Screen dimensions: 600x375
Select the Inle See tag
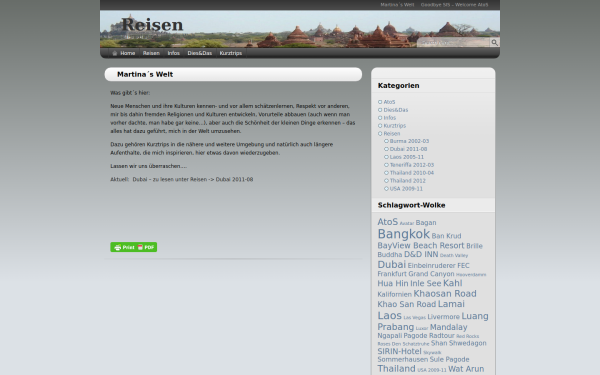click(426, 284)
